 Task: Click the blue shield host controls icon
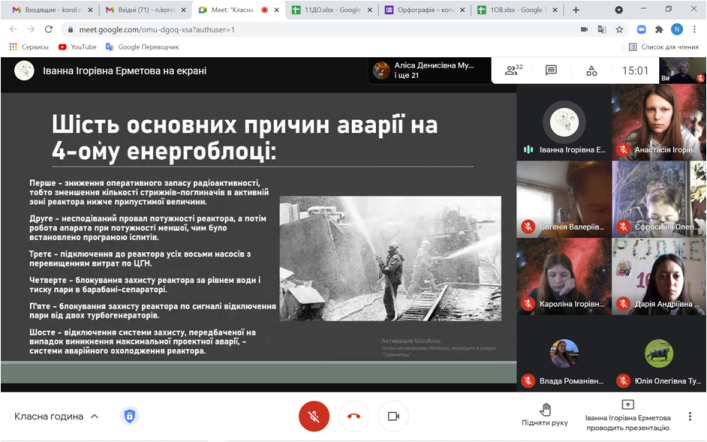click(129, 416)
